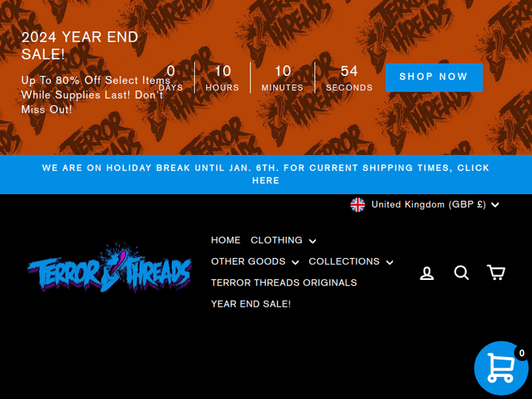
Task: Click the search magnifier icon
Action: pyautogui.click(x=462, y=273)
